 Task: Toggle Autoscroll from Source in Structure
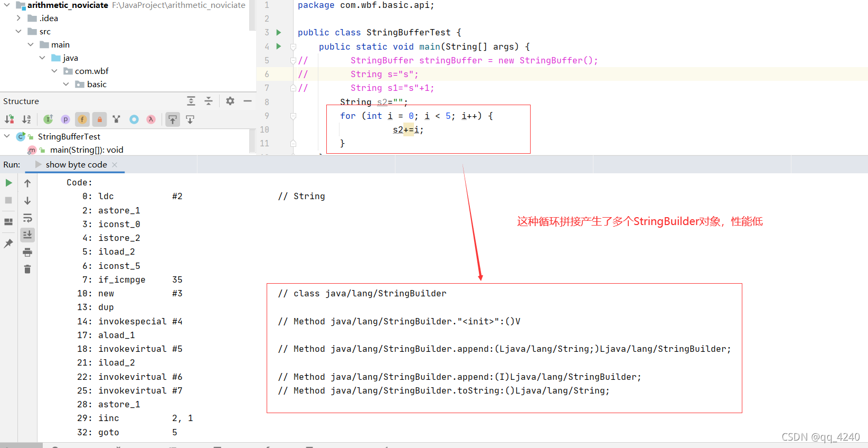point(190,119)
